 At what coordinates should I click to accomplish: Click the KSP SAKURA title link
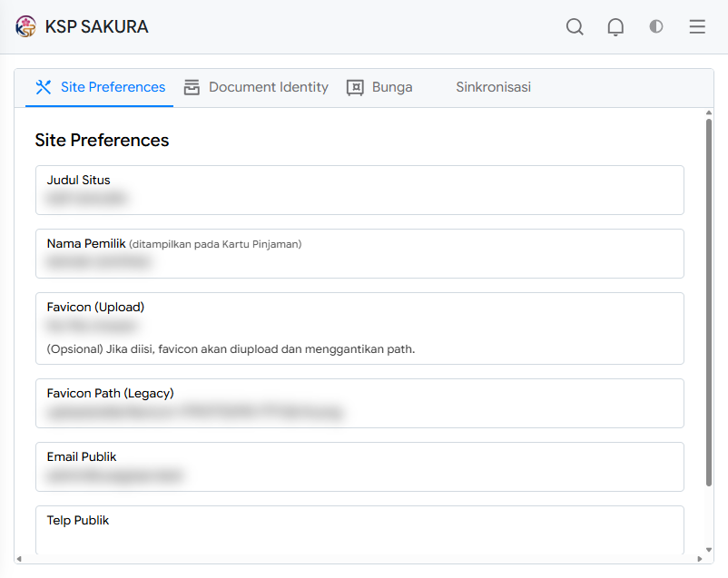96,26
